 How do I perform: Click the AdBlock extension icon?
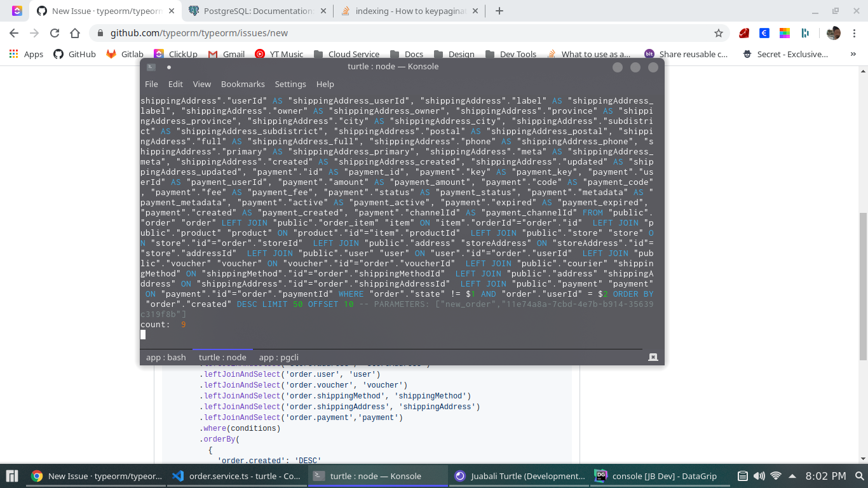tap(743, 33)
